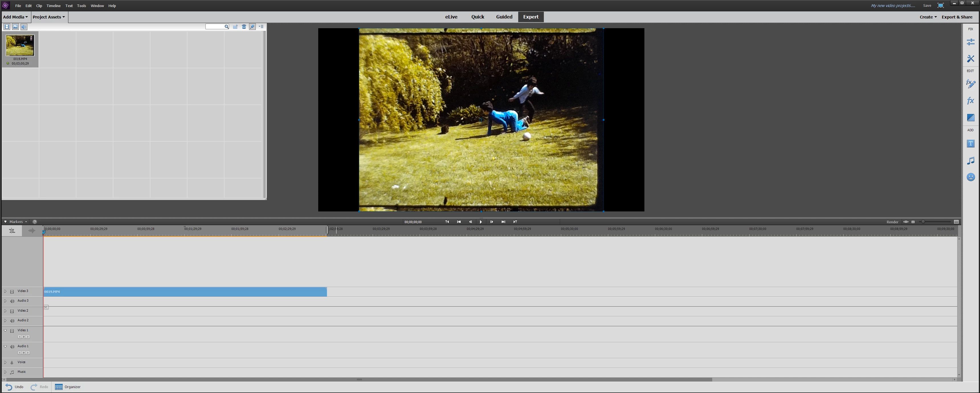The image size is (980, 393).
Task: Open the Graphics smiley icon
Action: (971, 177)
